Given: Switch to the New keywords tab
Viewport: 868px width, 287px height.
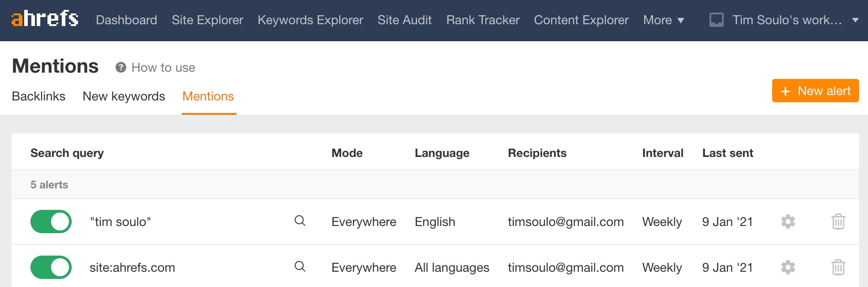Looking at the screenshot, I should [x=124, y=96].
